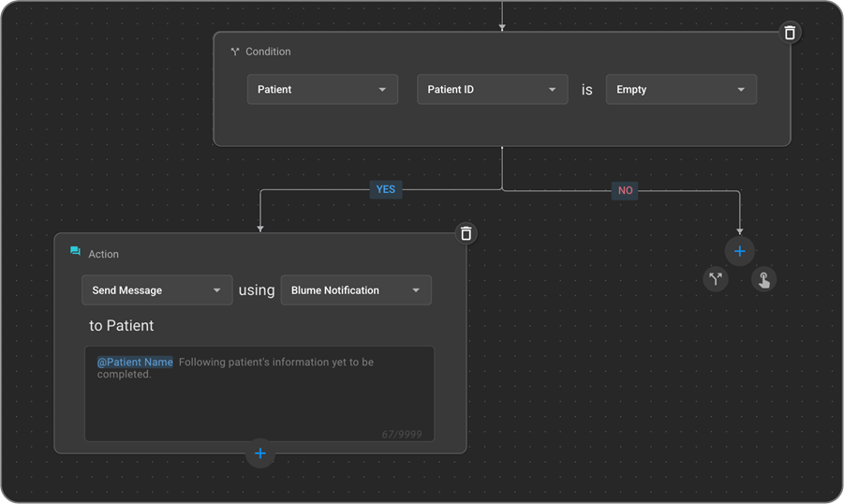Insert a condition branch on NO path
Viewport: 844px width, 504px height.
(716, 279)
